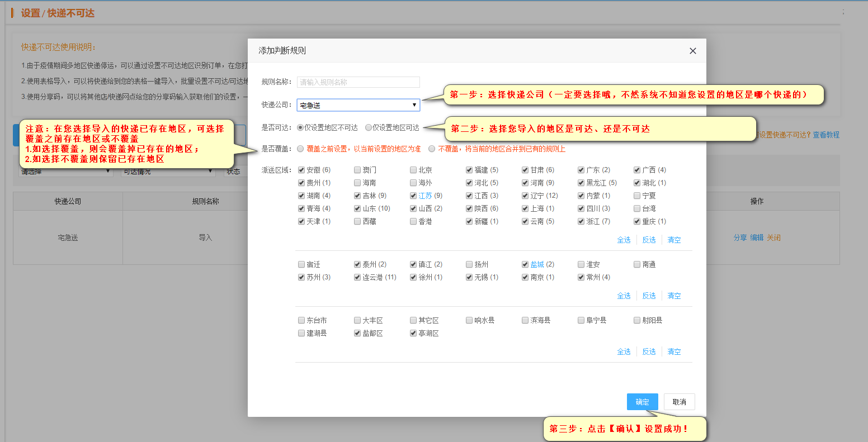
Task: Click 清空 under the province list
Action: [674, 240]
